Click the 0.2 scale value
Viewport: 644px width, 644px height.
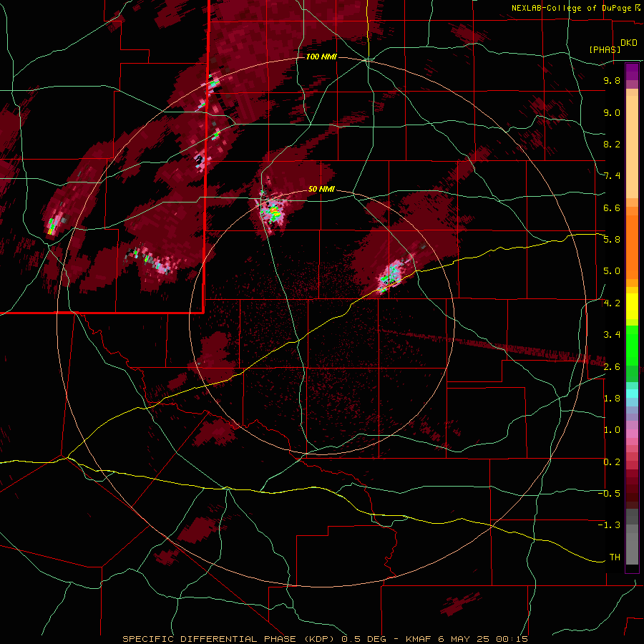[612, 462]
